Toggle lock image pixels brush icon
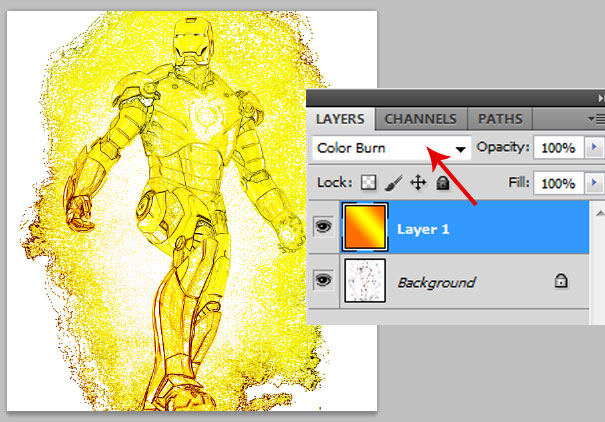 point(393,183)
